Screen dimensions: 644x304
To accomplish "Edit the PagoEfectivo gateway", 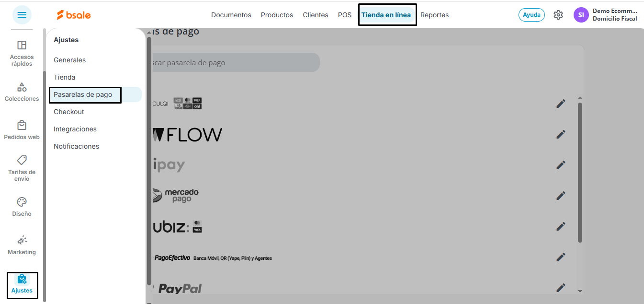I will tap(561, 257).
